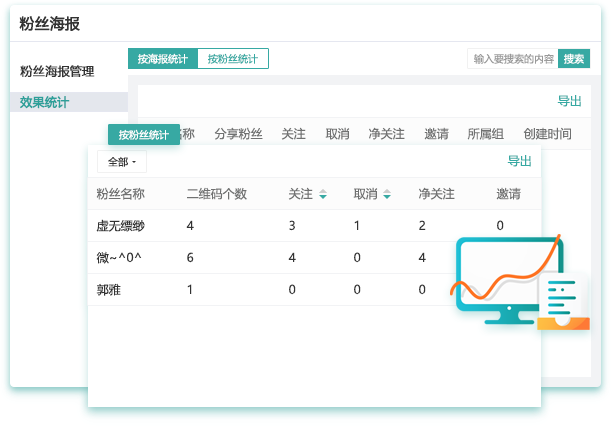Image resolution: width=611 pixels, height=426 pixels.
Task: Click the 所属组 column header
Action: pyautogui.click(x=486, y=134)
